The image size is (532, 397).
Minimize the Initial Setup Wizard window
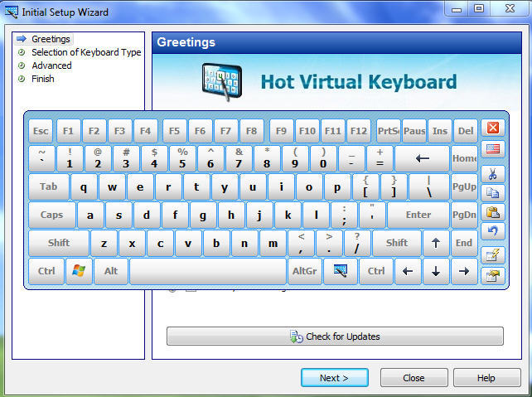pyautogui.click(x=457, y=8)
